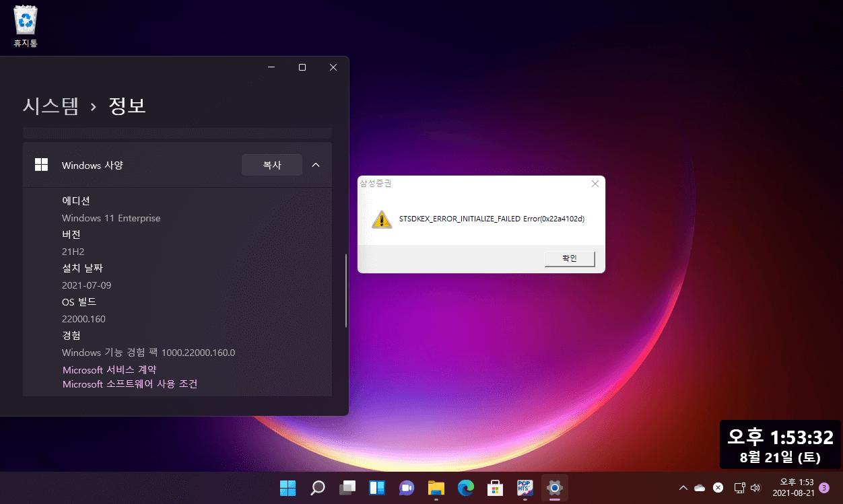843x504 pixels.
Task: Open Teams Chat on taskbar
Action: pyautogui.click(x=406, y=488)
